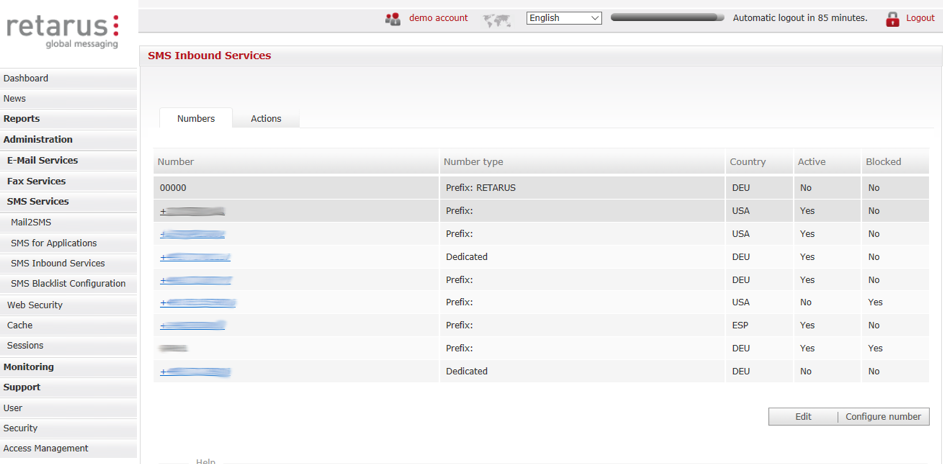Select the Numbers tab
This screenshot has width=943, height=464.
(196, 119)
